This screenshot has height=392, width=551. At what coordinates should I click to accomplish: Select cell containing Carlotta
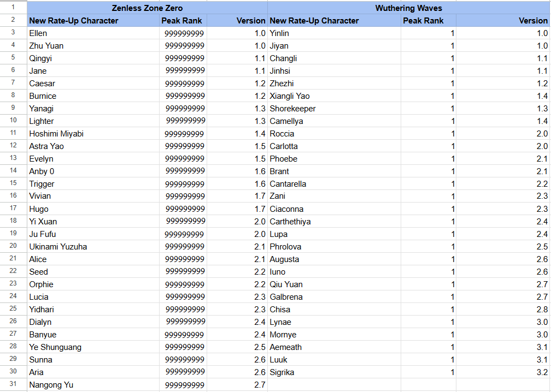coord(334,146)
